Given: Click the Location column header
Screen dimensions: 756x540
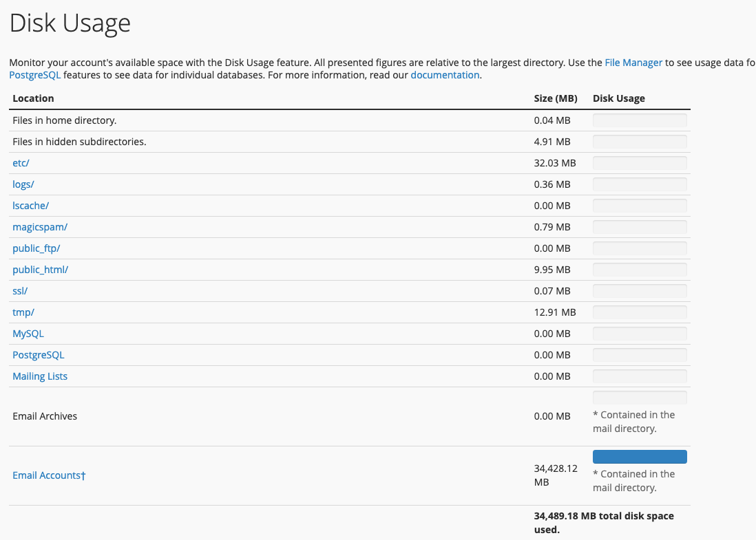Looking at the screenshot, I should (x=33, y=98).
